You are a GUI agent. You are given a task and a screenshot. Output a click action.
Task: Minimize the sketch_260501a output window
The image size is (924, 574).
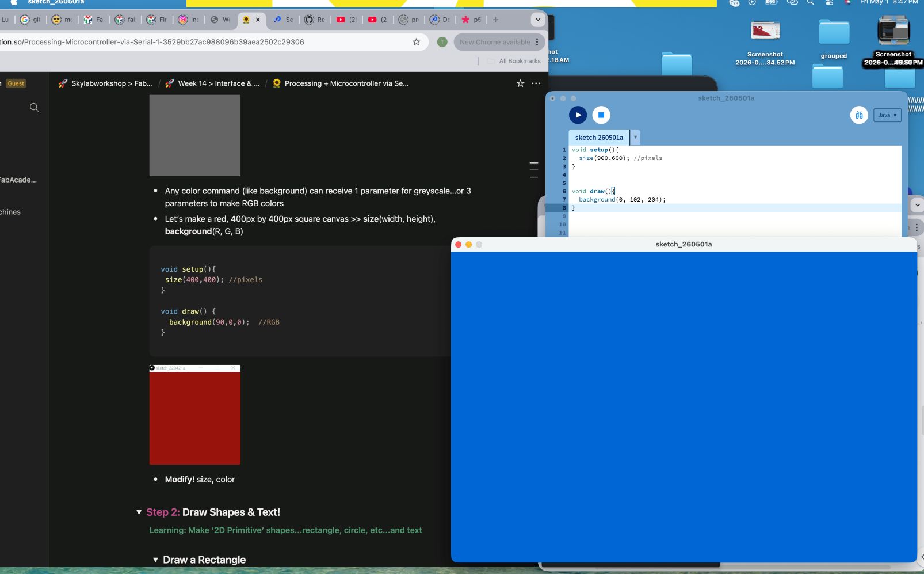468,245
